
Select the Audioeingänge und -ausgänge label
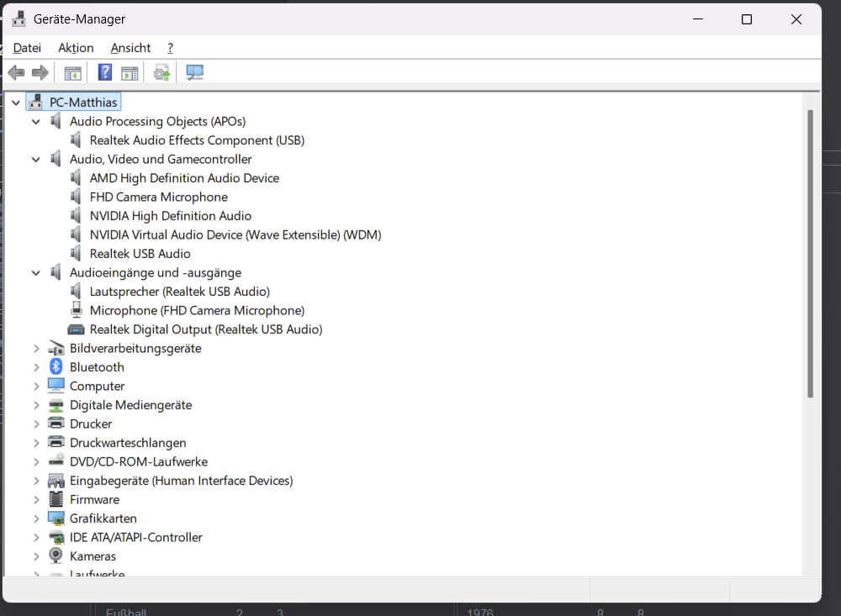pos(156,273)
